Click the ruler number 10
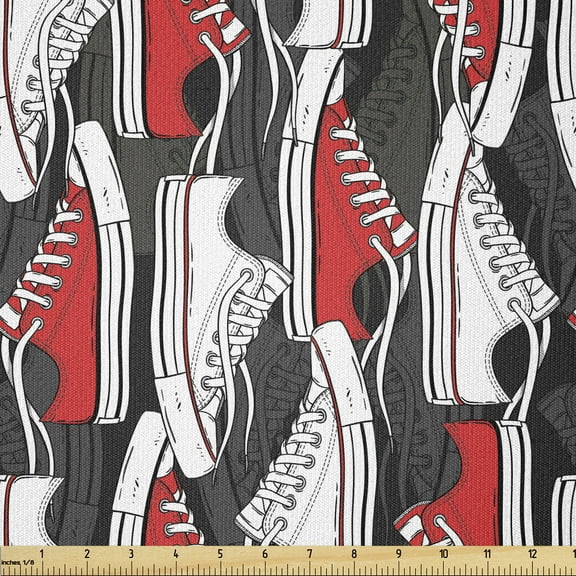Image resolution: width=576 pixels, height=576 pixels. [444, 554]
